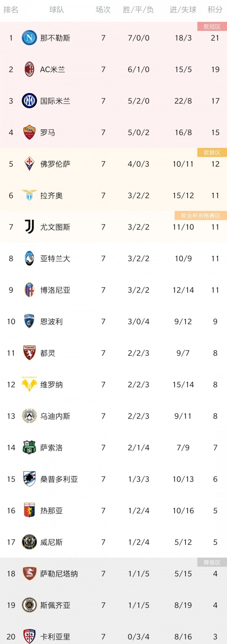This screenshot has width=227, height=644.
Task: Click the AC Milan club logo
Action: click(29, 69)
